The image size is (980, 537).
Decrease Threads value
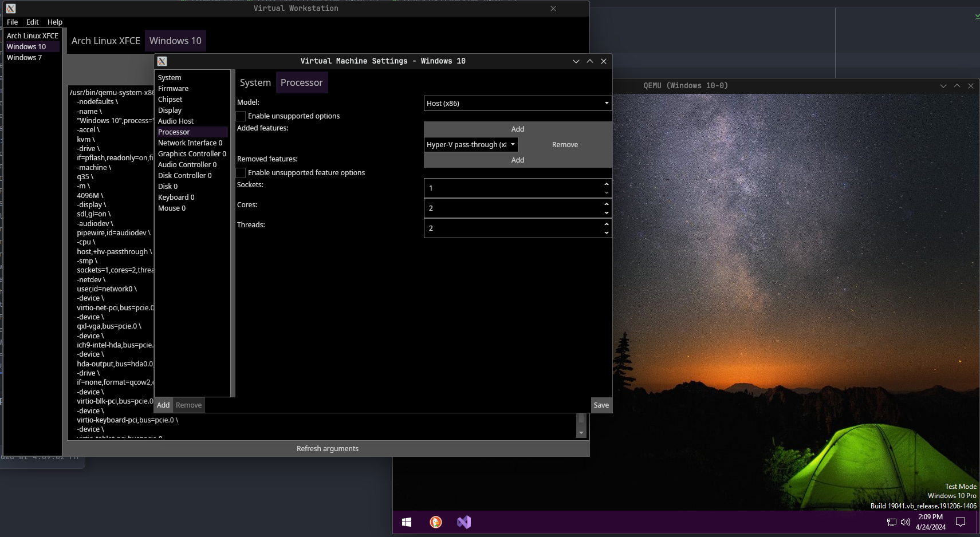coord(607,233)
